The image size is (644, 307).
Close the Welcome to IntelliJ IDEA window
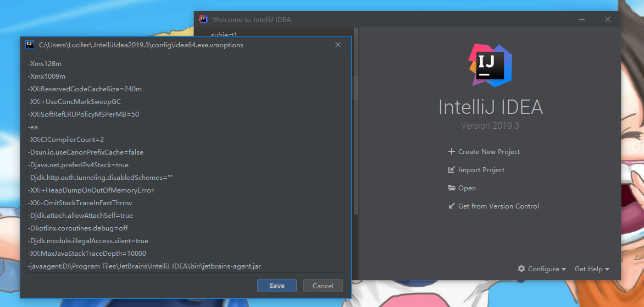(608, 19)
